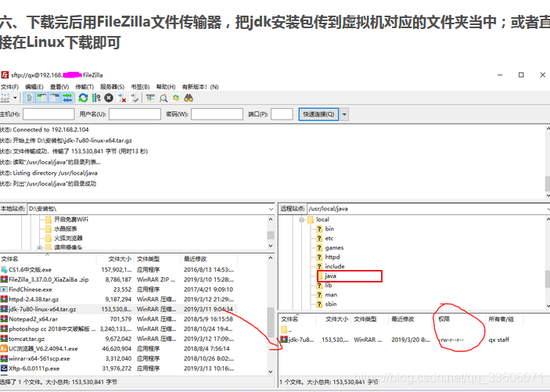Viewport: 550px width, 392px height.
Task: Open the 文件(F) menu
Action: (x=9, y=87)
